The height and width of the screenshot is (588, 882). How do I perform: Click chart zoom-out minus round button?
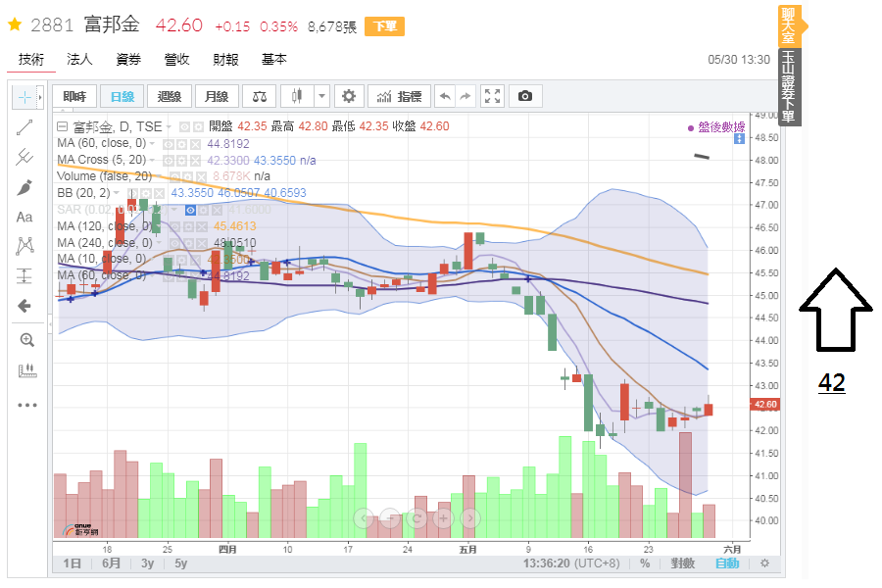coord(390,517)
